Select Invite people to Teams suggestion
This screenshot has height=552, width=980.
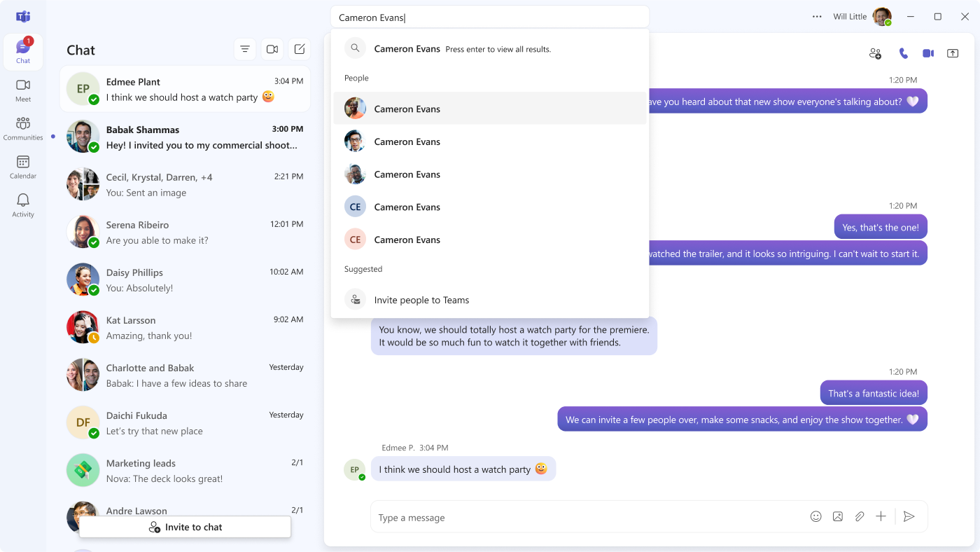click(x=421, y=300)
